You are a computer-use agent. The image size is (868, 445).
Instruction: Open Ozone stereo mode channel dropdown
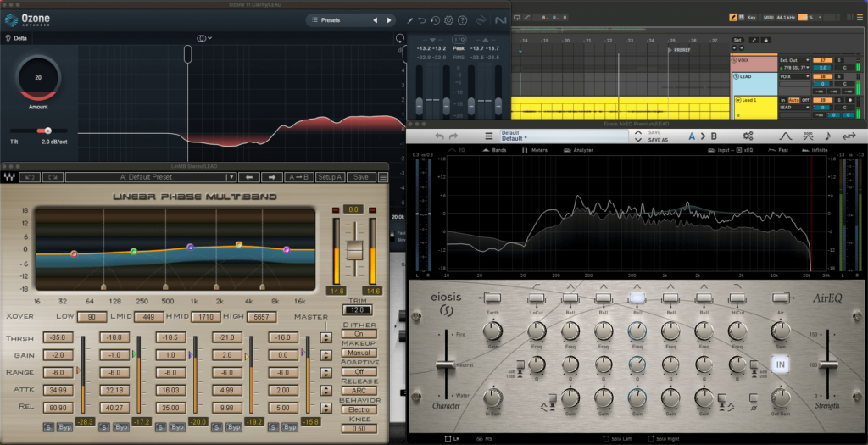(x=204, y=38)
